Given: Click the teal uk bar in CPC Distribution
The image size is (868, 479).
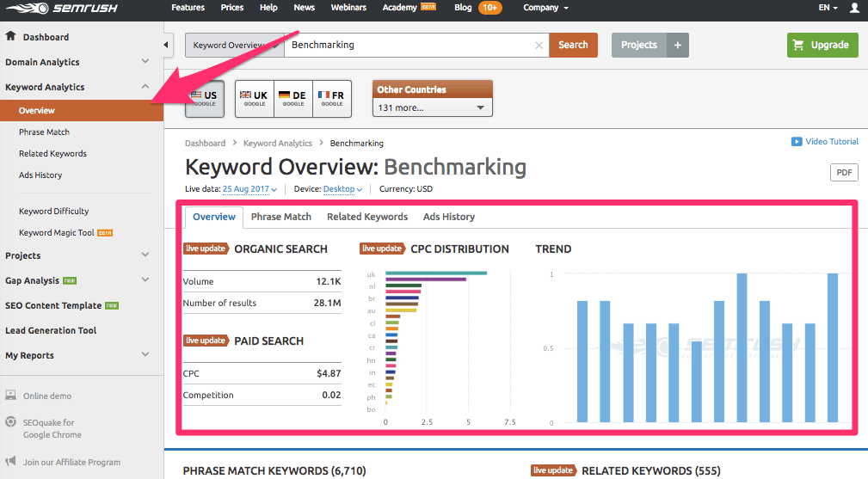Looking at the screenshot, I should click(x=436, y=273).
